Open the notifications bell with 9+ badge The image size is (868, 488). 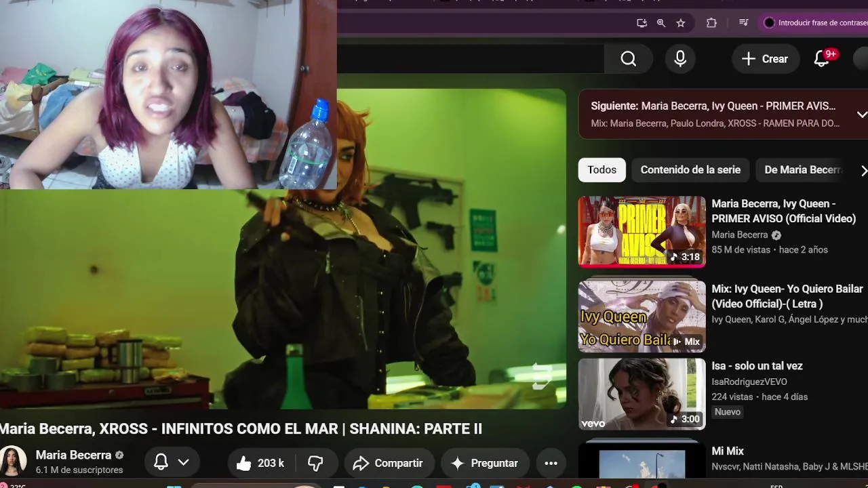click(822, 59)
